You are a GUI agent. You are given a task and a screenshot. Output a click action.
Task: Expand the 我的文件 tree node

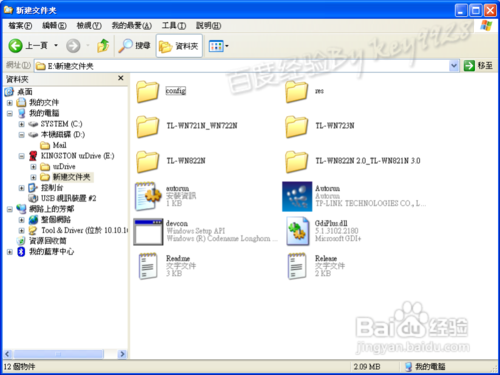[x=10, y=103]
